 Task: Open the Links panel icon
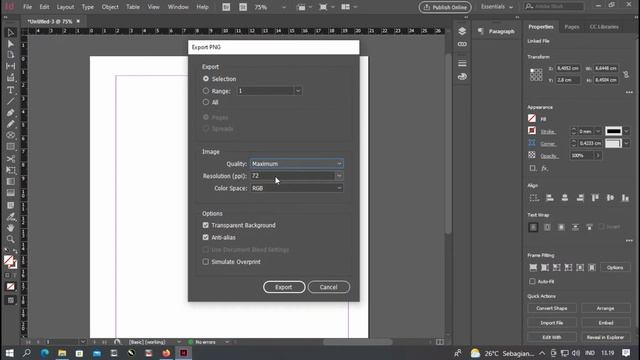[x=462, y=44]
